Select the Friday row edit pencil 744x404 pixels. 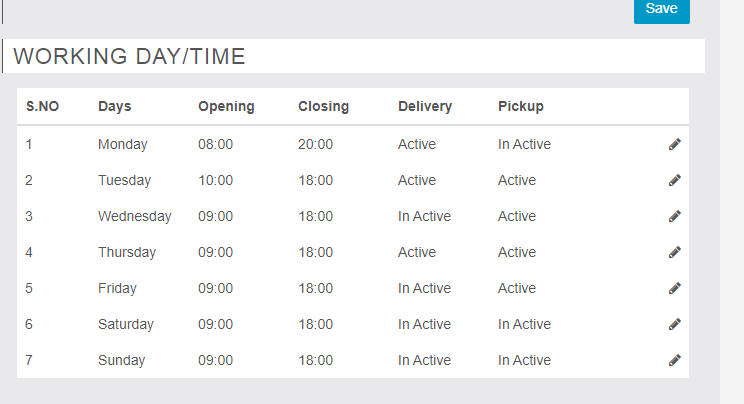click(675, 288)
